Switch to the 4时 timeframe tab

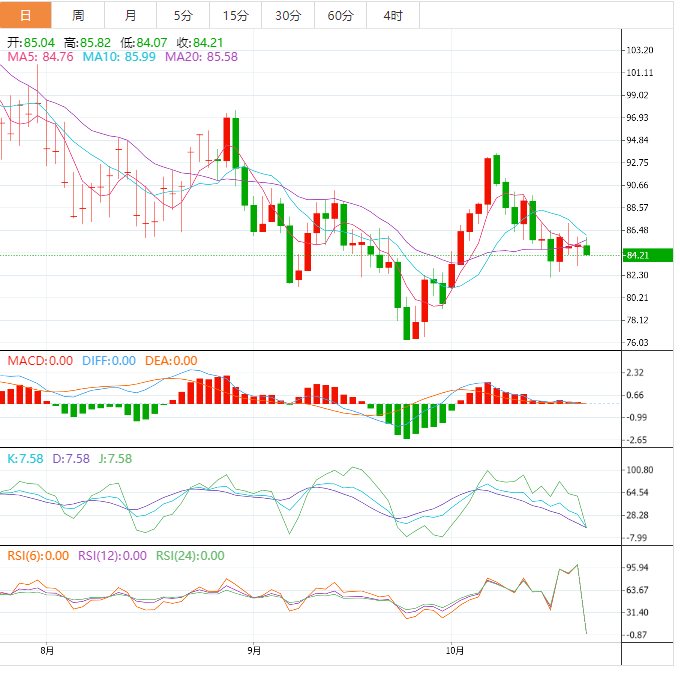(x=392, y=15)
